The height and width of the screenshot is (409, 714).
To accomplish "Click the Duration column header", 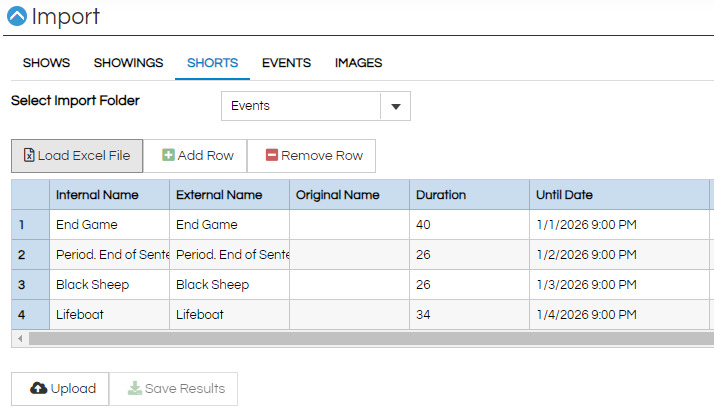I will (469, 194).
